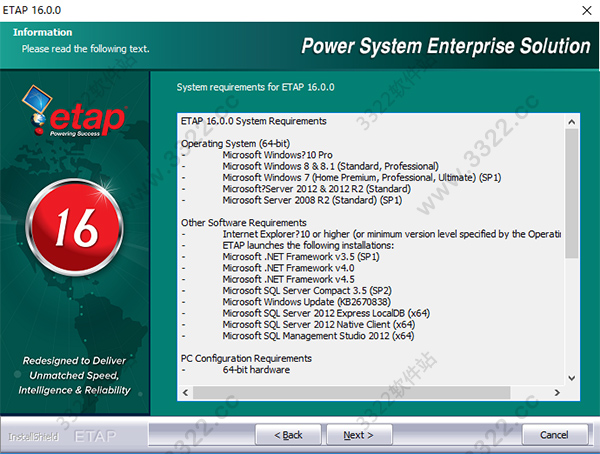The height and width of the screenshot is (454, 600).
Task: Click the scroll up arrow in requirements box
Action: click(x=572, y=122)
